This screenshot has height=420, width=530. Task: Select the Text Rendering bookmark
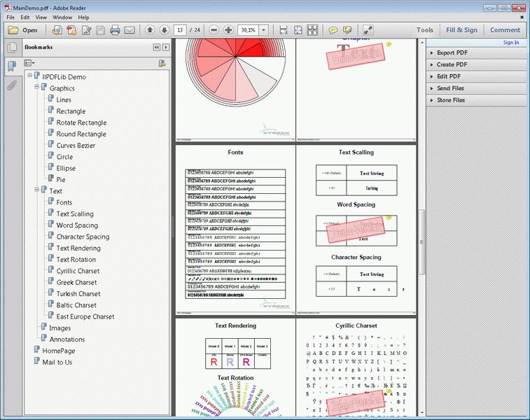[x=78, y=248]
